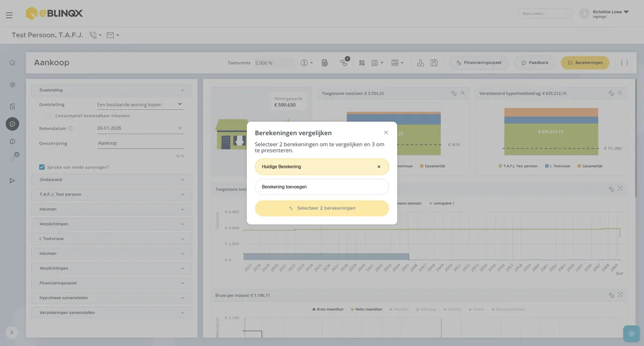
Task: Open the Feedback button
Action: 535,63
